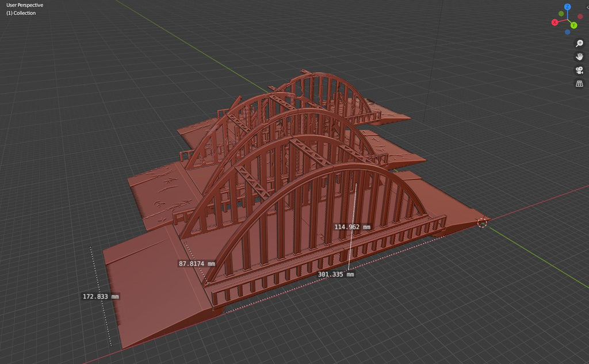Click the 114.962 mm measurement label
The height and width of the screenshot is (364, 589).
[x=352, y=227]
